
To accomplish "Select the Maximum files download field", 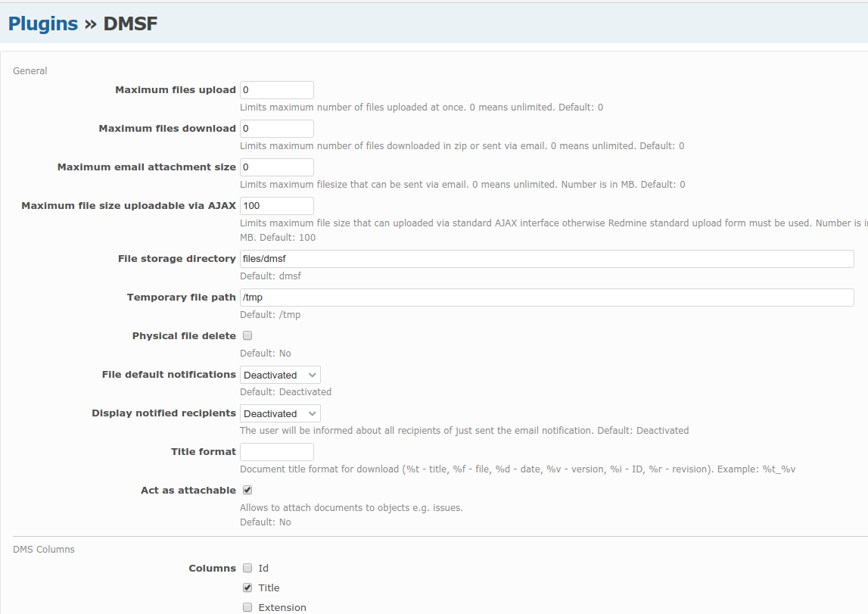I will (276, 128).
